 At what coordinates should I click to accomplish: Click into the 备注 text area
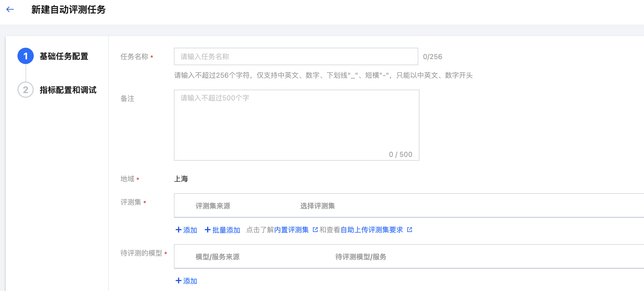coord(296,125)
